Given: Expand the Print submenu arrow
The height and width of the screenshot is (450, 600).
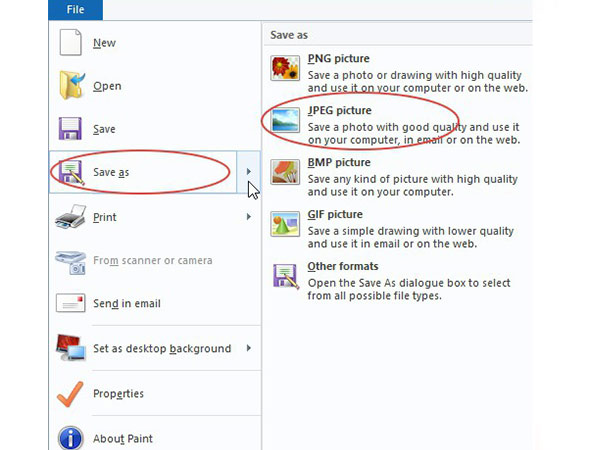Looking at the screenshot, I should click(248, 217).
